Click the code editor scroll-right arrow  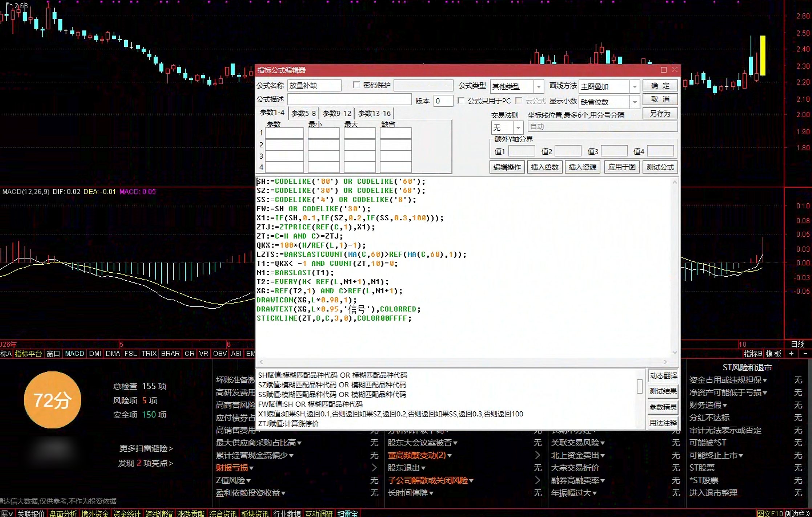coord(665,362)
